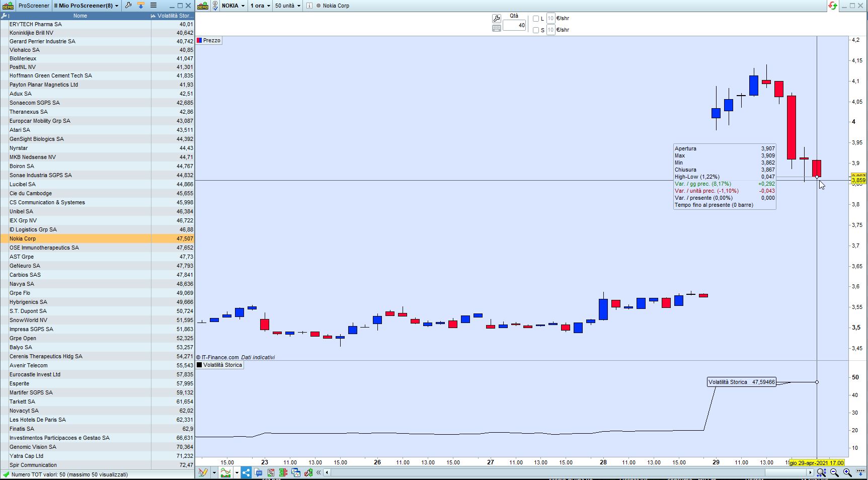Select the Genomic Vision SA row
868x480 pixels.
pyautogui.click(x=97, y=447)
